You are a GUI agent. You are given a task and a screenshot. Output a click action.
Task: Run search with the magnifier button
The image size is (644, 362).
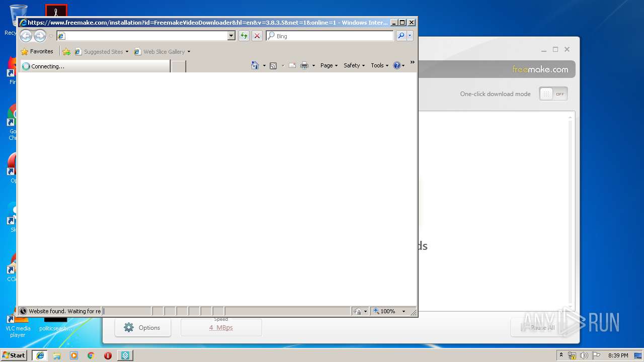click(401, 36)
